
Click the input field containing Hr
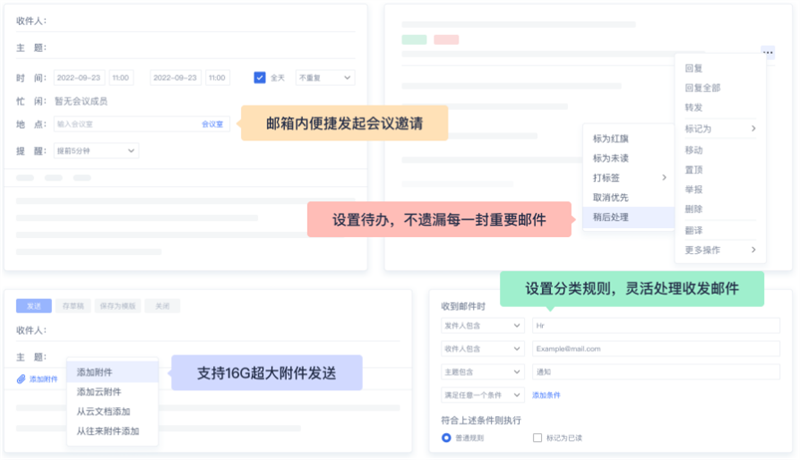[656, 325]
